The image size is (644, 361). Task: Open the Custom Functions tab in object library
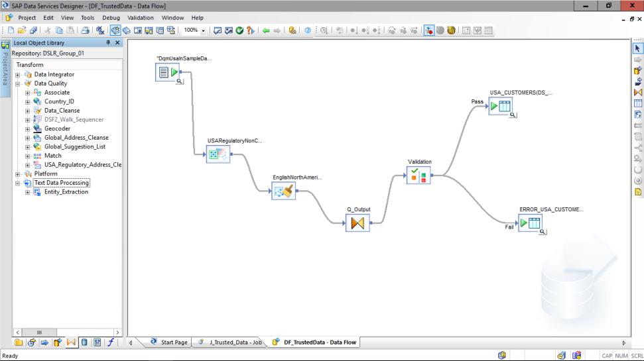[111, 342]
